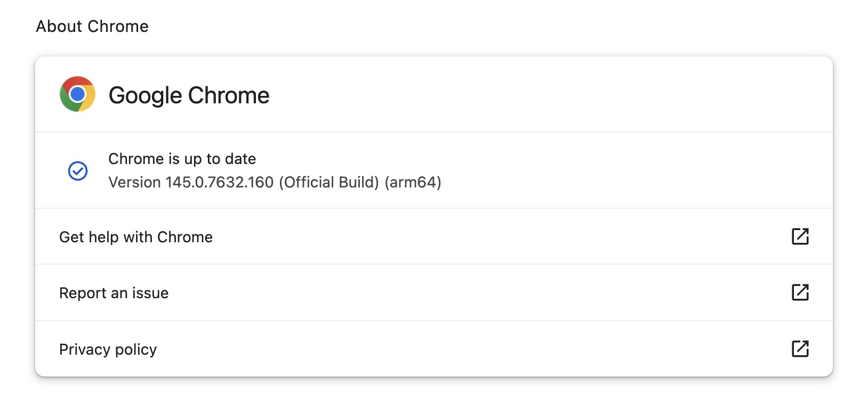Click the word Version in the version line
868x409 pixels.
pyautogui.click(x=134, y=182)
